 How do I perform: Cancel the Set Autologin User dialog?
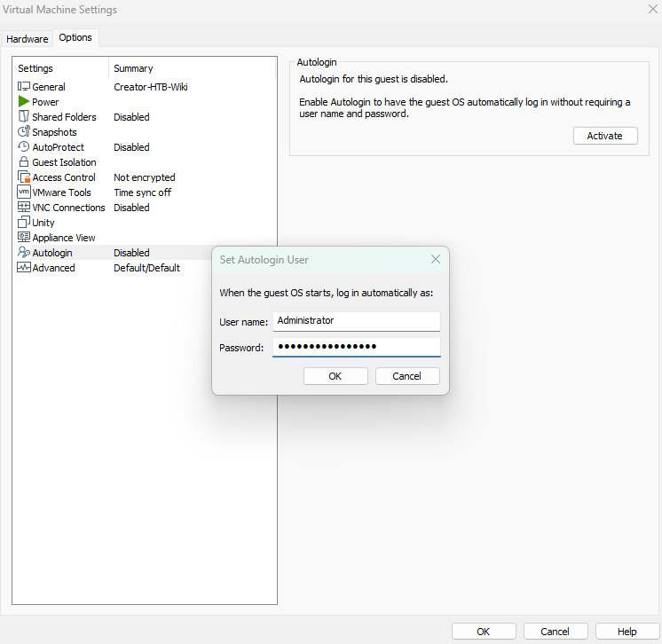click(x=407, y=376)
